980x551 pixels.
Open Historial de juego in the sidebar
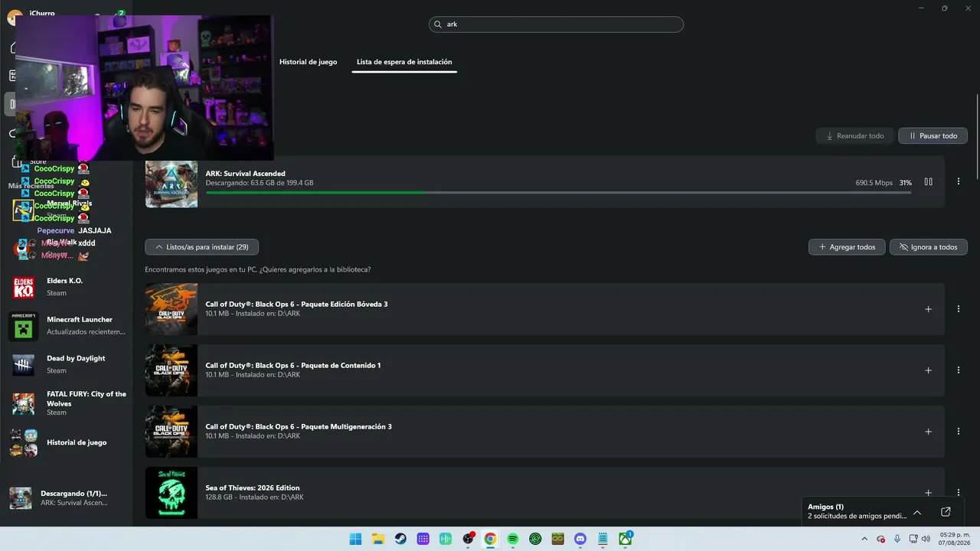(67, 442)
